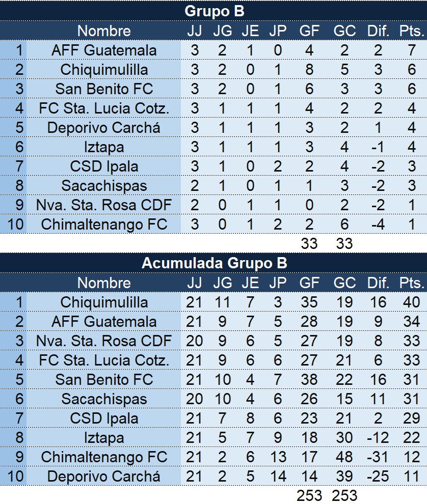The image size is (427, 504).
Task: Click Deporivo Carchá in the Acumulada table
Action: point(104,476)
